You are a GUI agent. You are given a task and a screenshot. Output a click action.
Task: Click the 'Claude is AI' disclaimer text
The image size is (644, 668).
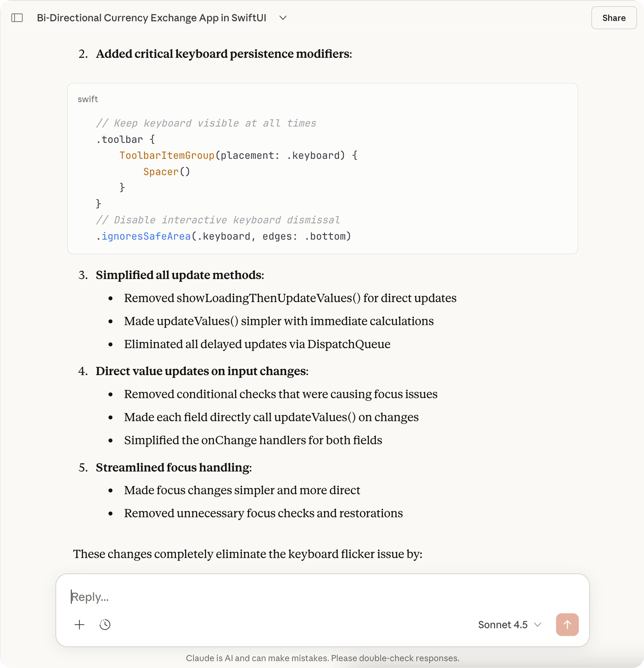[x=322, y=658]
